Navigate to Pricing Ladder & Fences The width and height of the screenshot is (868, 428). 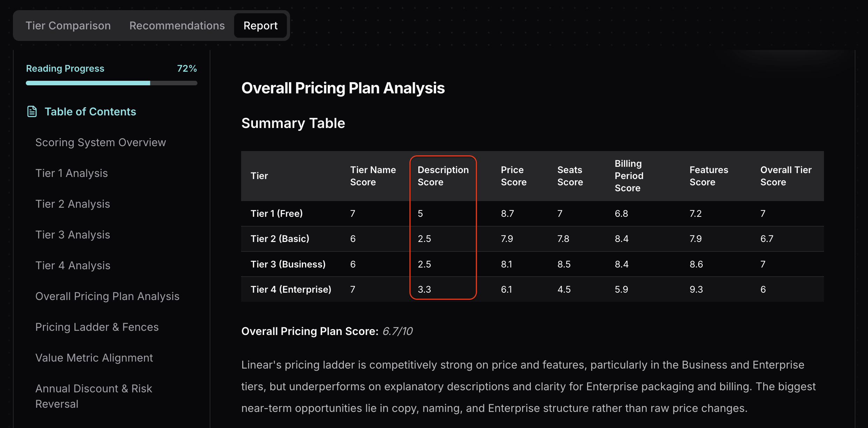click(x=97, y=327)
